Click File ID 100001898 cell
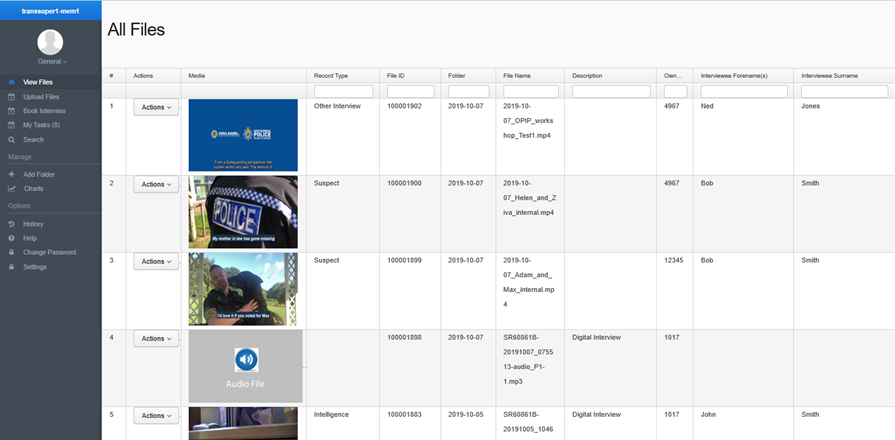This screenshot has height=440, width=895. [x=404, y=337]
